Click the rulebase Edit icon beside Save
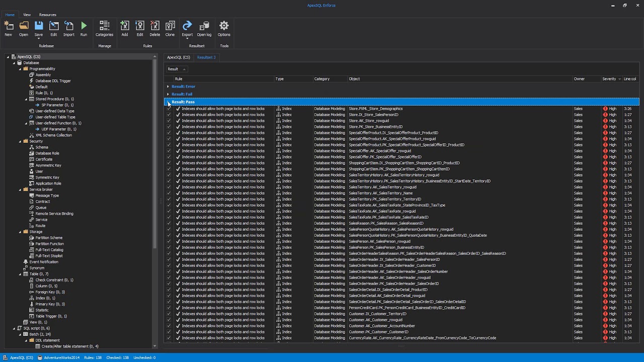The height and width of the screenshot is (362, 644). tap(54, 26)
